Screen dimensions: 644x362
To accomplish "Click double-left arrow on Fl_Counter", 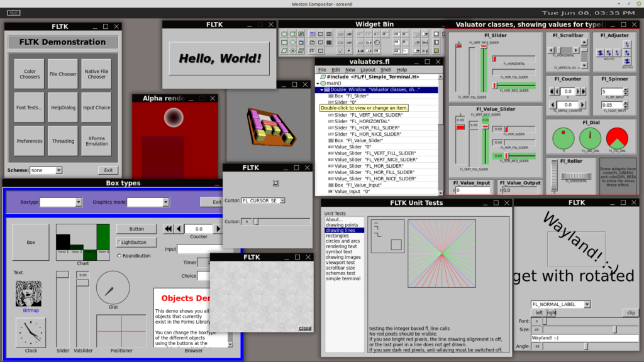I will 552,92.
